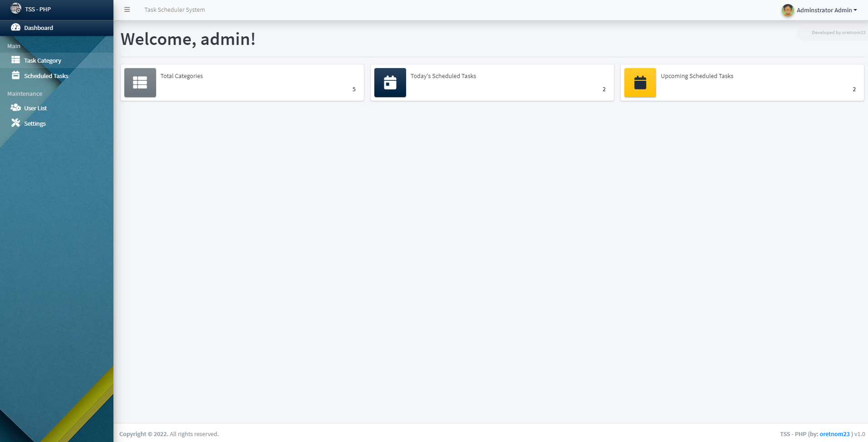Expand the Adminstrator Admin dropdown
The image size is (868, 442).
pos(827,10)
